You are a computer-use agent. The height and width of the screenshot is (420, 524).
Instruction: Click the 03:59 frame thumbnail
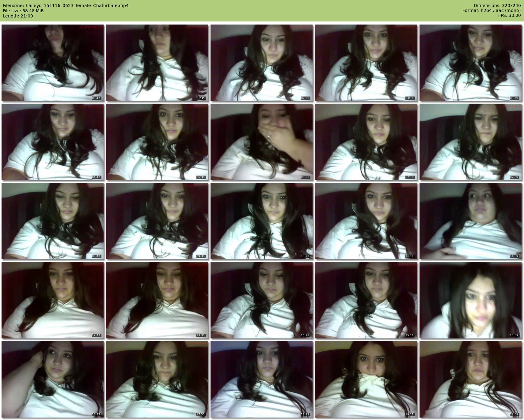pyautogui.click(x=471, y=63)
